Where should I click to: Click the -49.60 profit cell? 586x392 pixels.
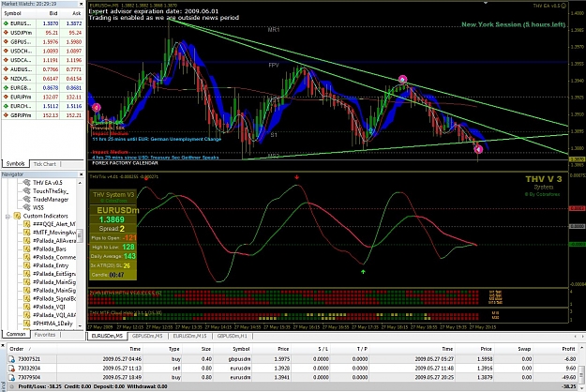569,377
